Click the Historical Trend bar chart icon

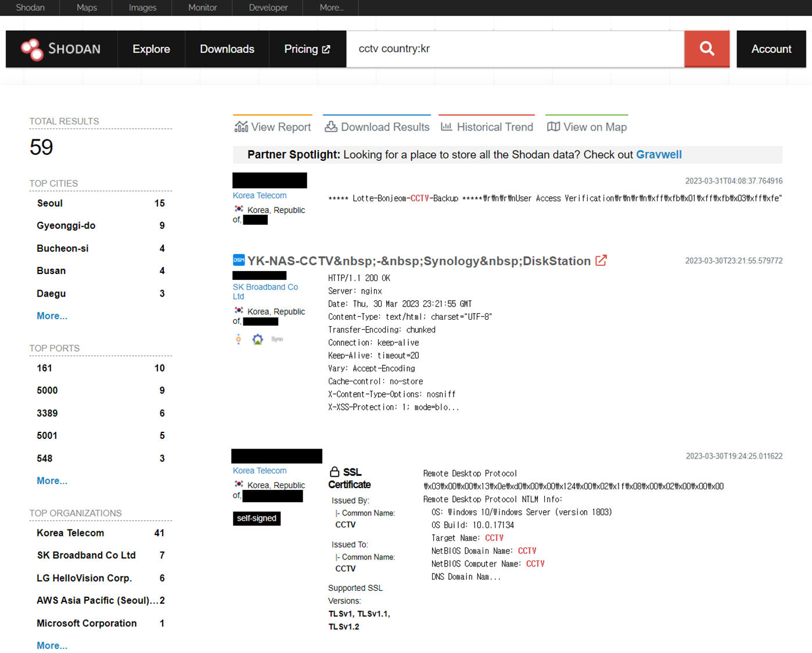click(x=446, y=127)
